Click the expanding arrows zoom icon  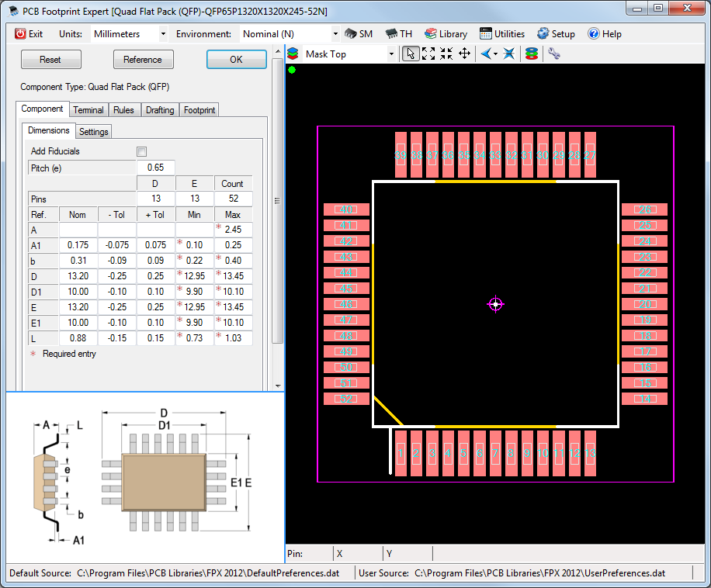(428, 54)
